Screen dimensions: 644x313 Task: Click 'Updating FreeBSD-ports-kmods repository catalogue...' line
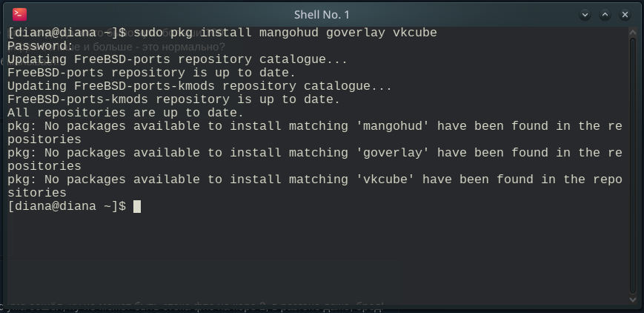(x=199, y=86)
